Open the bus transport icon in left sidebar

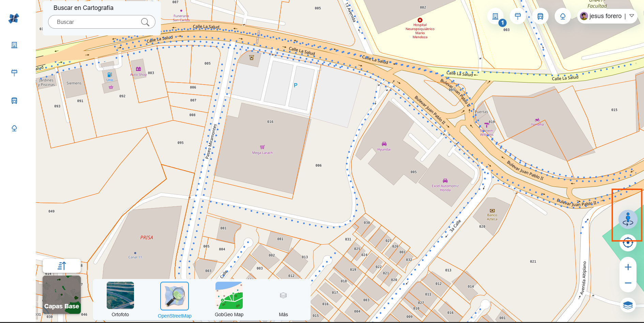[14, 101]
